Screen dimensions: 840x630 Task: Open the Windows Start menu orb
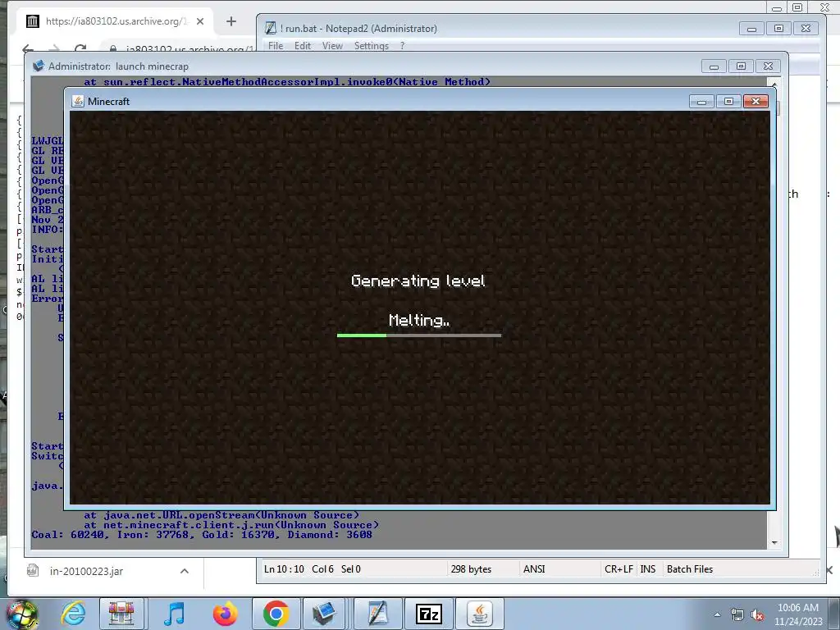point(21,614)
